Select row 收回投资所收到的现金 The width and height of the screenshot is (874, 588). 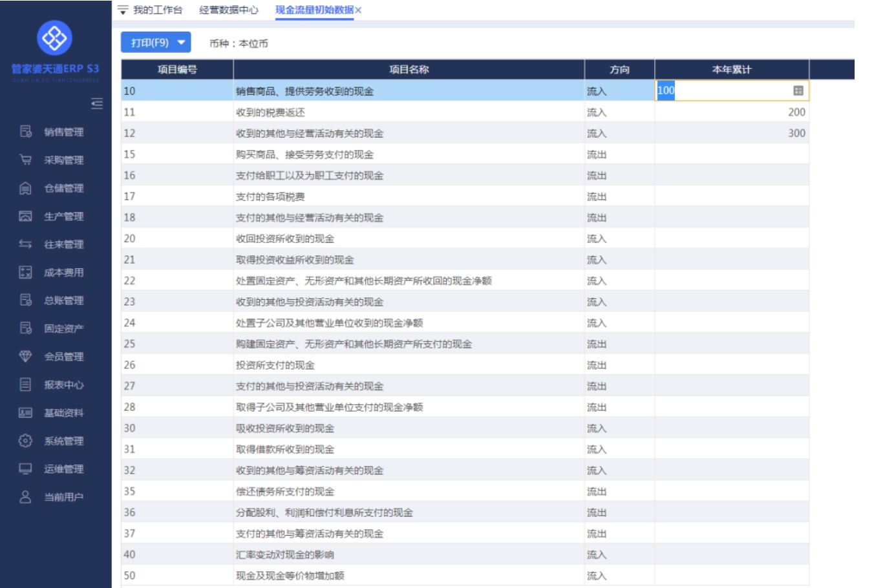[x=465, y=238]
